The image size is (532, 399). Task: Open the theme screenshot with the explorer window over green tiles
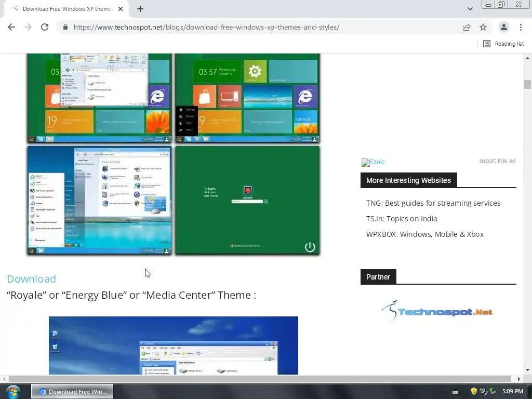[x=99, y=98]
